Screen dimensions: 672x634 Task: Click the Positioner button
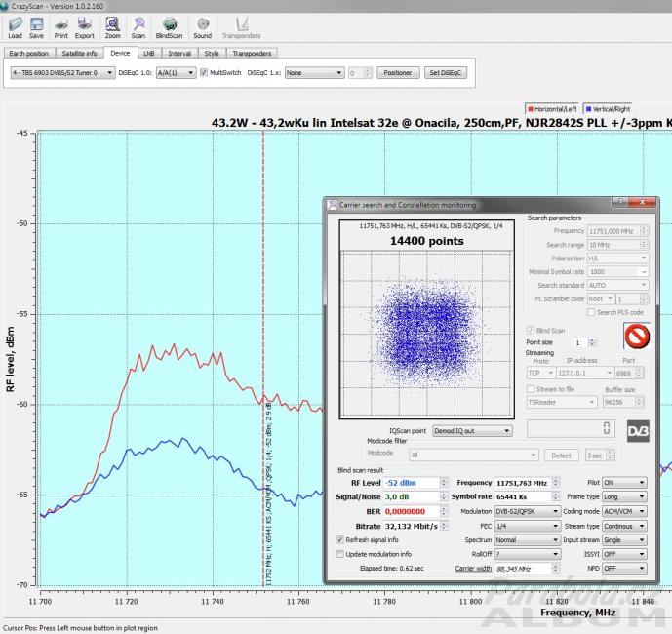coord(398,72)
